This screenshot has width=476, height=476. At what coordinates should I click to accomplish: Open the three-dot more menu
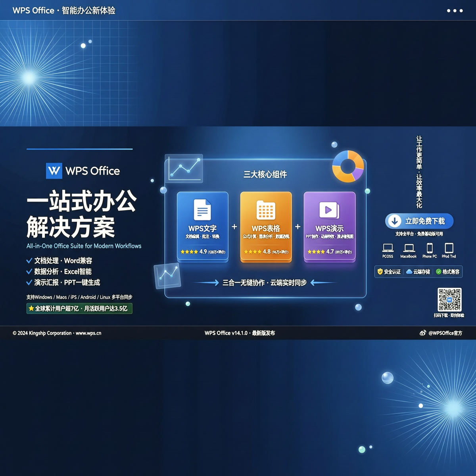point(455,11)
